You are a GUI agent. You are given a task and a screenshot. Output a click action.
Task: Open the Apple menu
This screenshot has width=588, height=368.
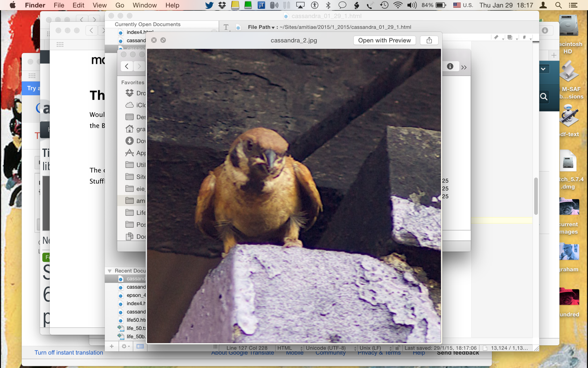click(x=13, y=5)
